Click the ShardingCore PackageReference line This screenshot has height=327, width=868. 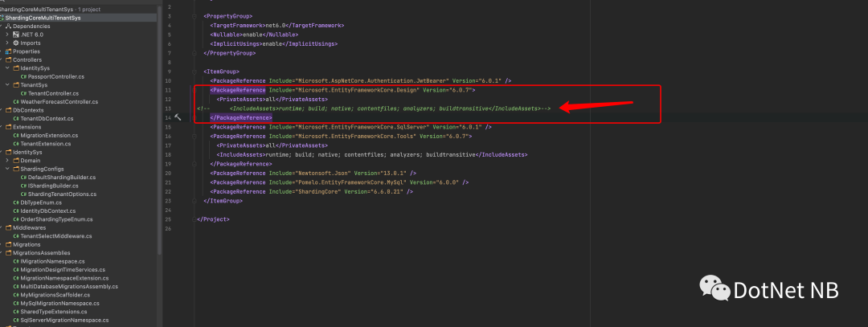click(x=311, y=191)
